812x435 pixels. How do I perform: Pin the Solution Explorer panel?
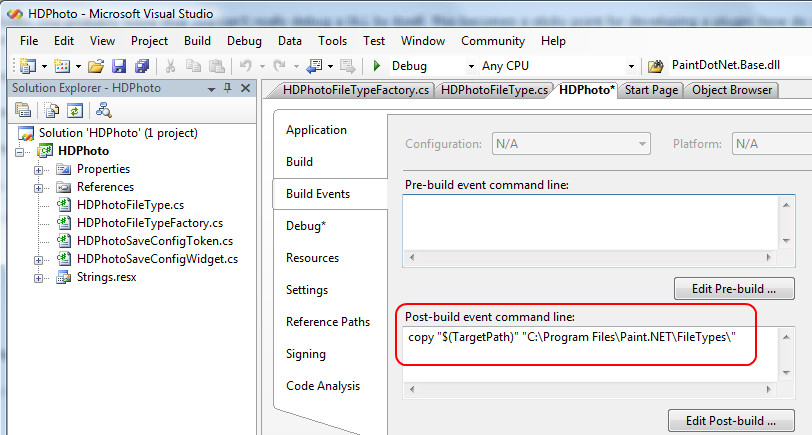(x=227, y=88)
